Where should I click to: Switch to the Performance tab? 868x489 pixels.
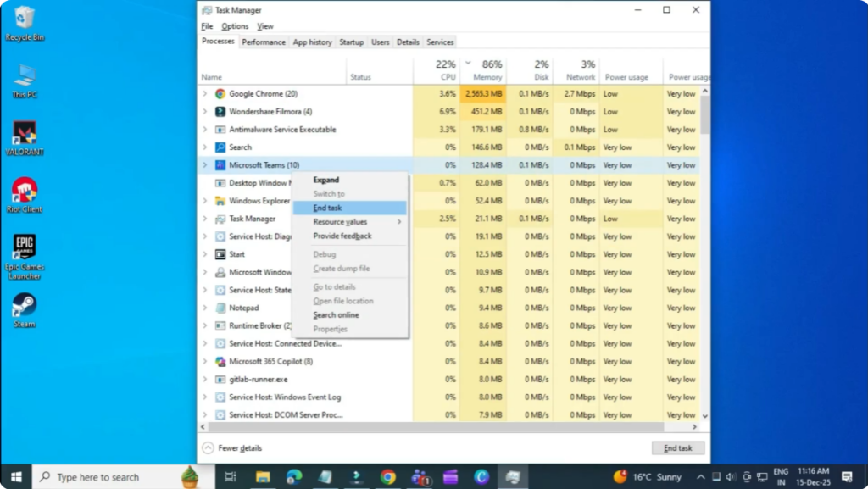264,41
